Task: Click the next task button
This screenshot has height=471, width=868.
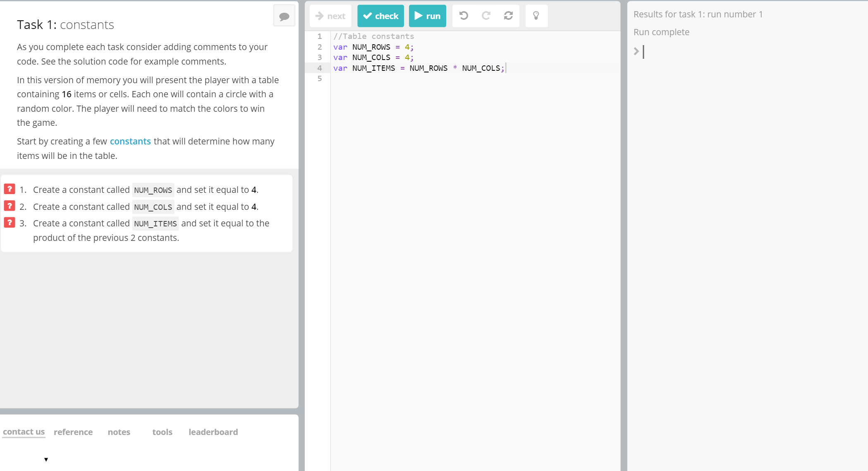Action: 330,16
